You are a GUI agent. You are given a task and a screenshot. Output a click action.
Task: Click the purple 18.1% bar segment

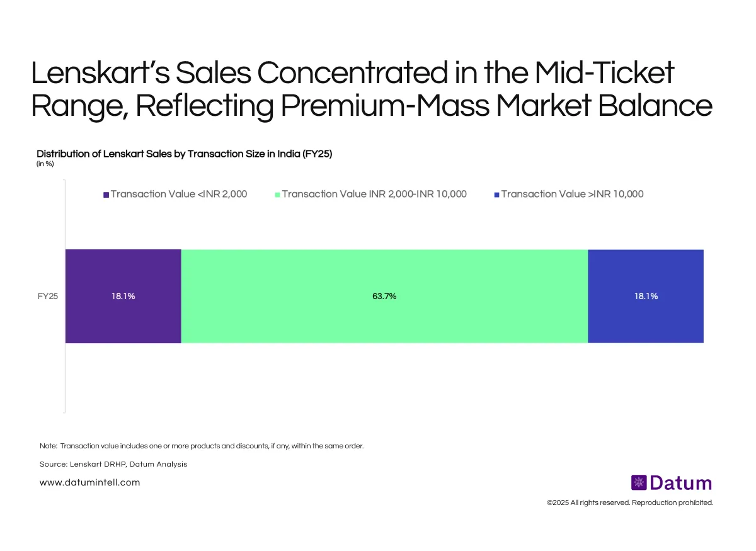(x=123, y=296)
